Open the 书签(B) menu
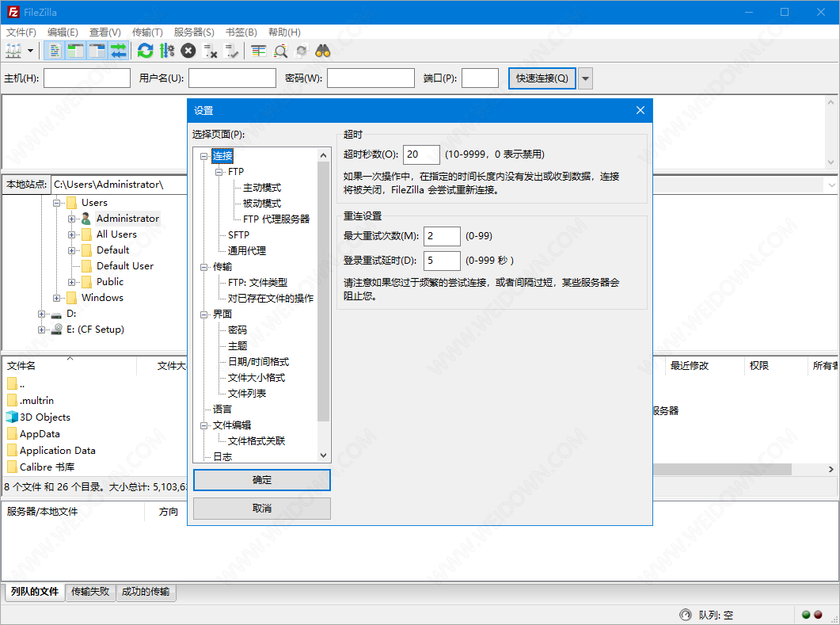This screenshot has width=840, height=625. [x=241, y=32]
